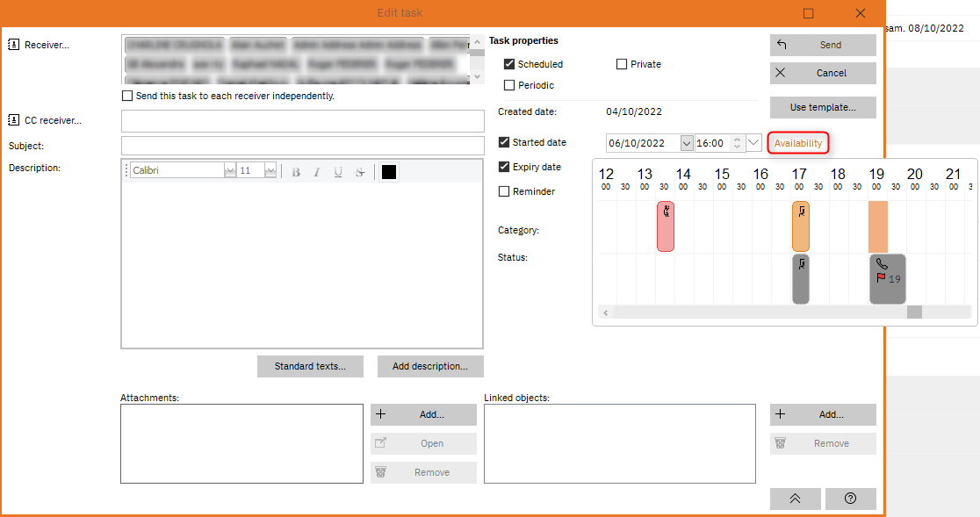
Task: Toggle the Started date checkbox
Action: point(504,142)
